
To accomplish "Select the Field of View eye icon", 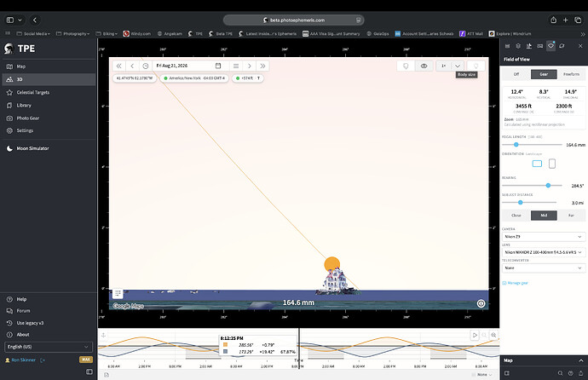I will click(x=551, y=46).
